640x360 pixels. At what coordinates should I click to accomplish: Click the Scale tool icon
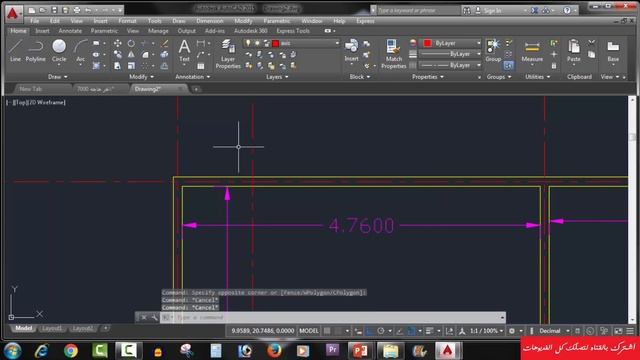tap(131, 66)
